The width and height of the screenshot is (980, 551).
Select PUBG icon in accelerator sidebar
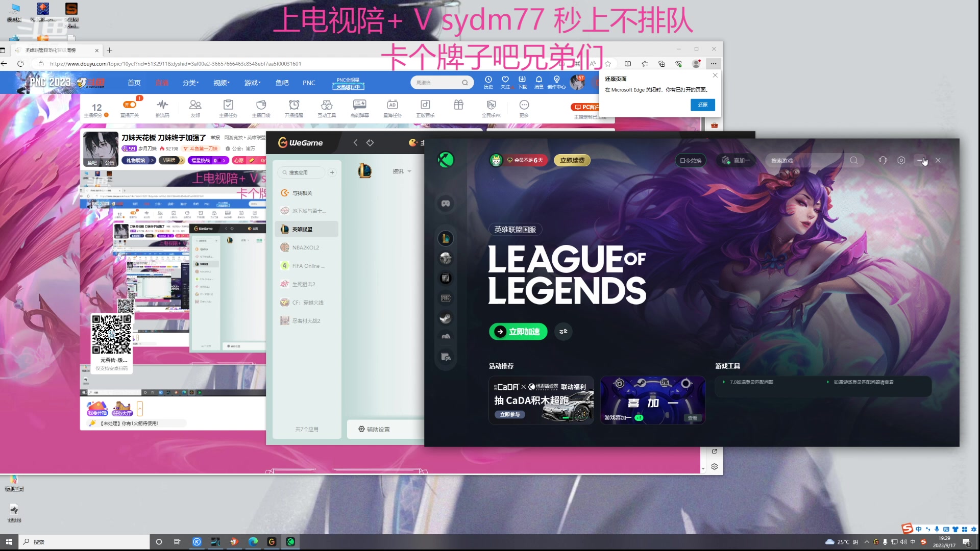(446, 298)
